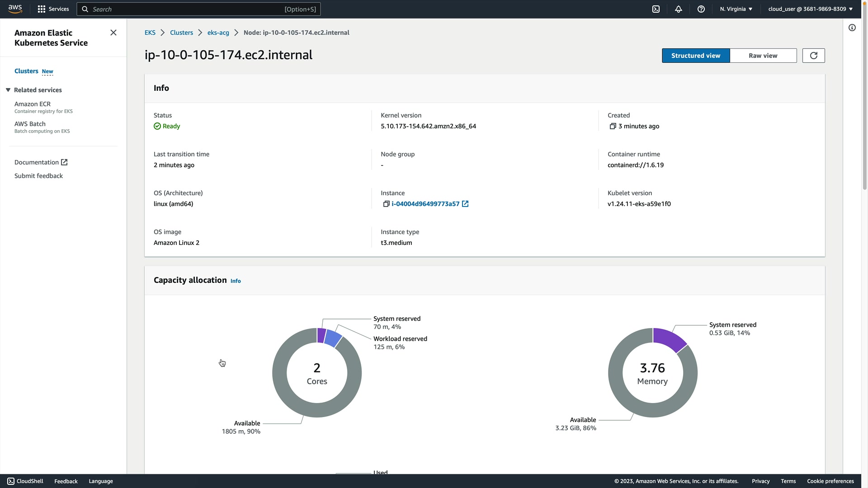This screenshot has width=868, height=488.
Task: Open the cloud_user account dropdown
Action: click(x=810, y=9)
